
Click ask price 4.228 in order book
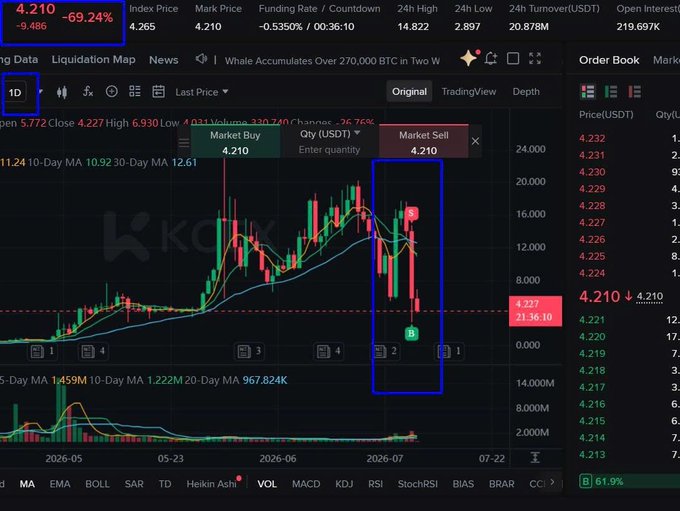pos(592,206)
